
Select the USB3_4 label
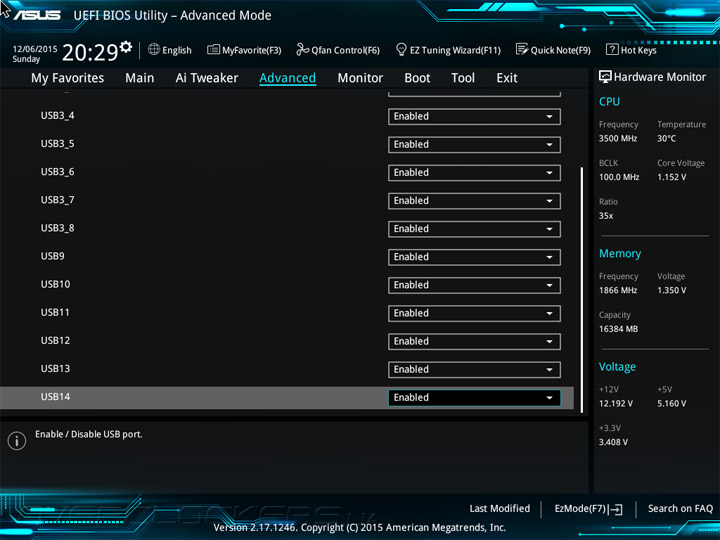coord(57,116)
